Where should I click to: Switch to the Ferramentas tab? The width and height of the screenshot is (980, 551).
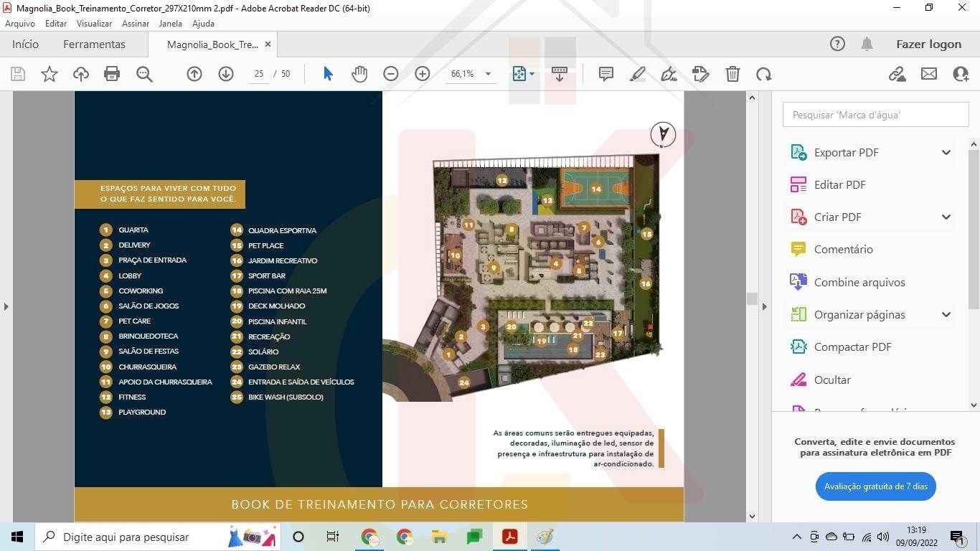(x=94, y=44)
